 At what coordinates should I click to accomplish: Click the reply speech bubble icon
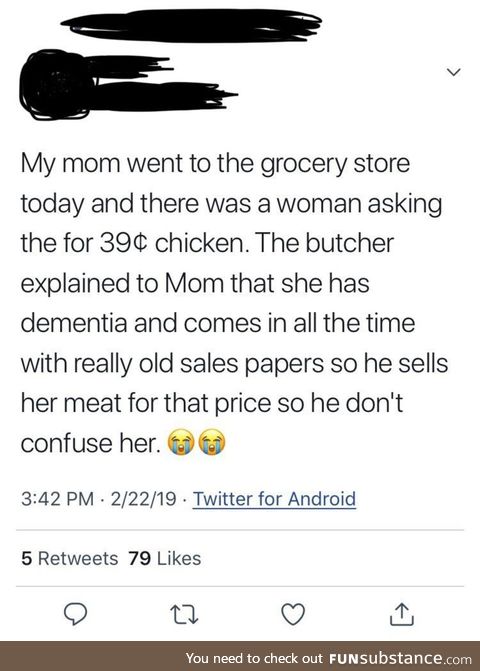[76, 614]
